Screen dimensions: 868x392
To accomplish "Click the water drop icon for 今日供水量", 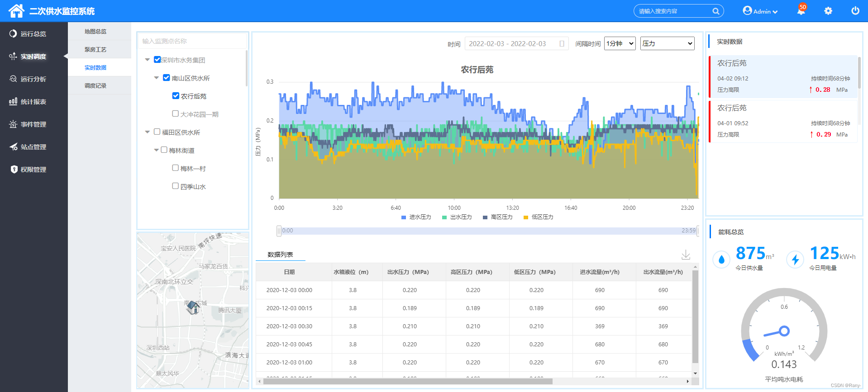I will click(721, 260).
